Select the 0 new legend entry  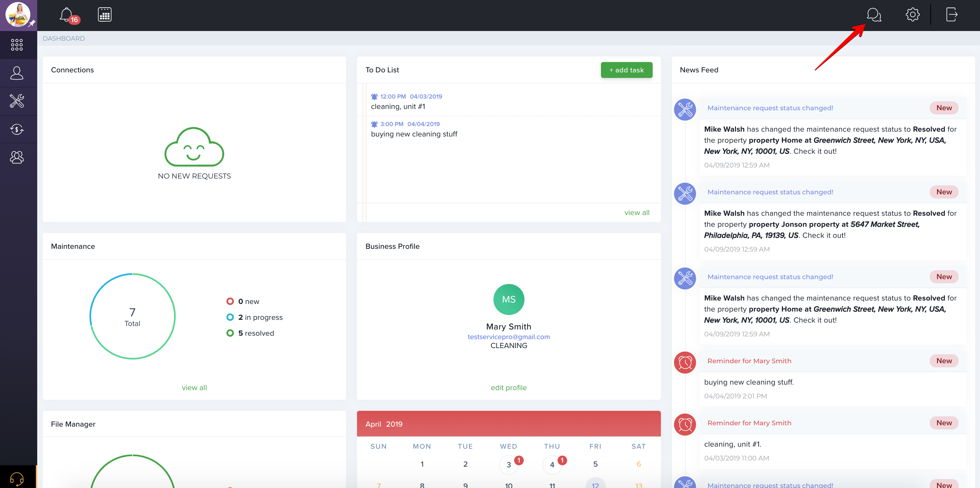pyautogui.click(x=243, y=301)
